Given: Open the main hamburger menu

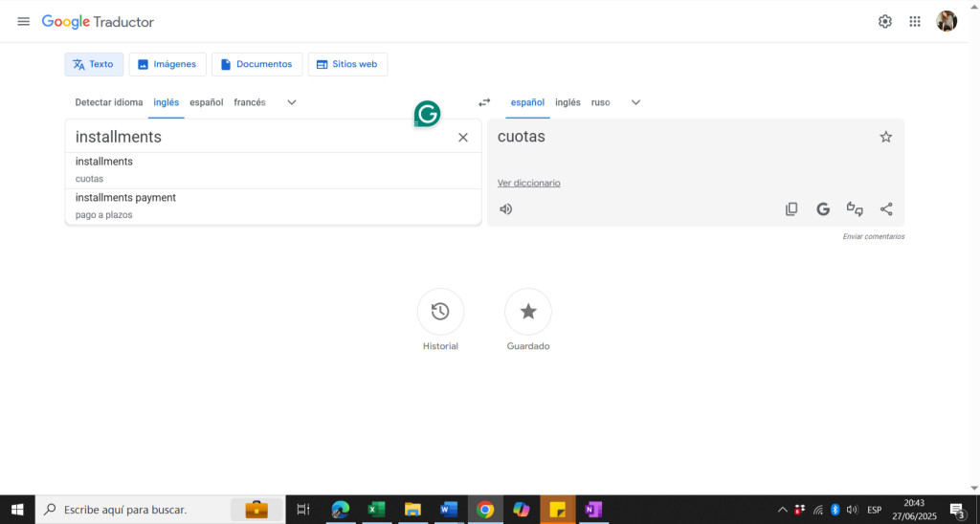Looking at the screenshot, I should point(23,22).
